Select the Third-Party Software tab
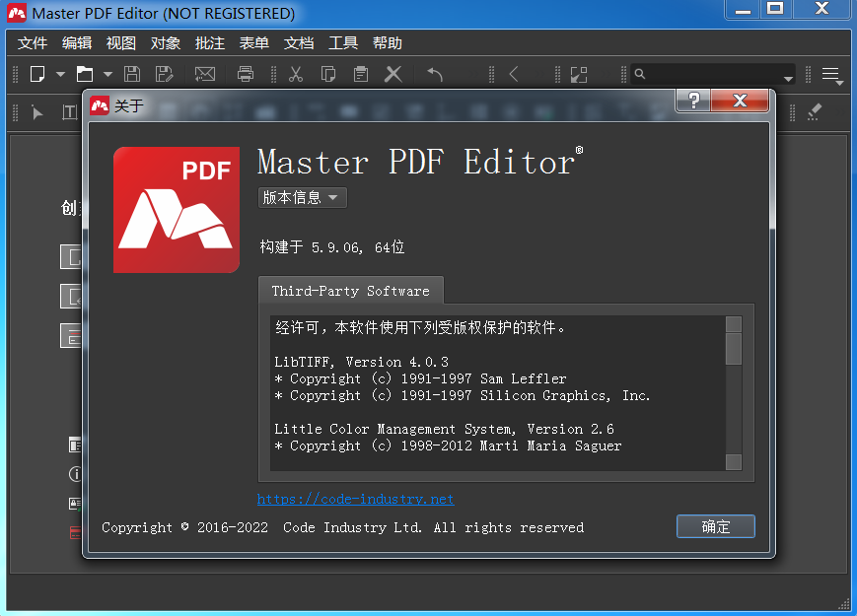857x616 pixels. pos(350,291)
